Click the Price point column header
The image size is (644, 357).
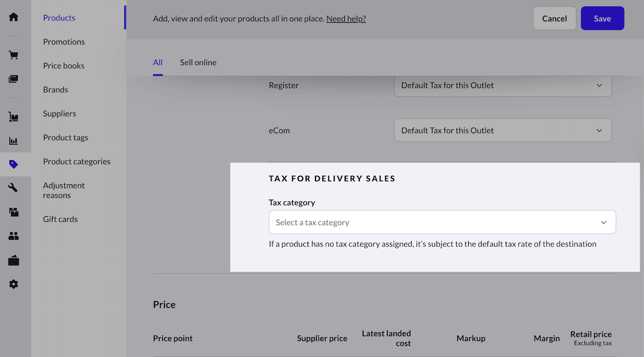pos(173,338)
